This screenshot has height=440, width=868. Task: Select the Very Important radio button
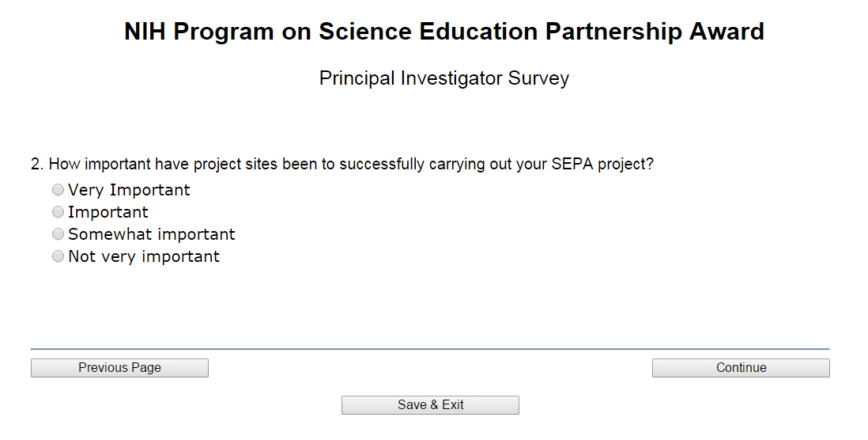pos(58,190)
